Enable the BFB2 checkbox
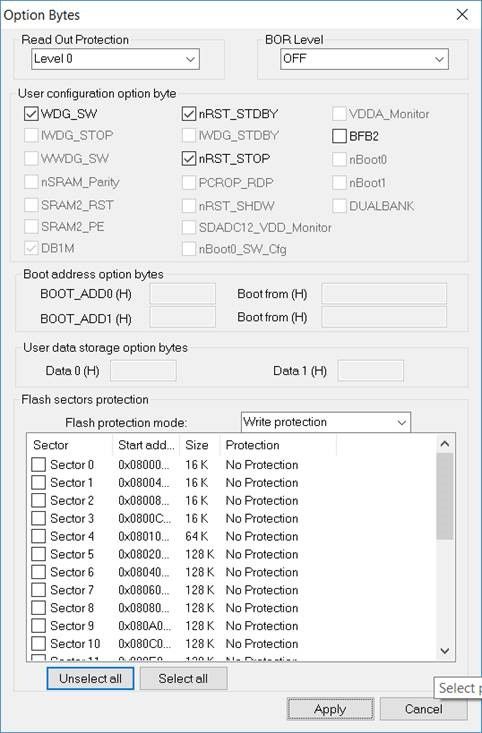 tap(339, 136)
